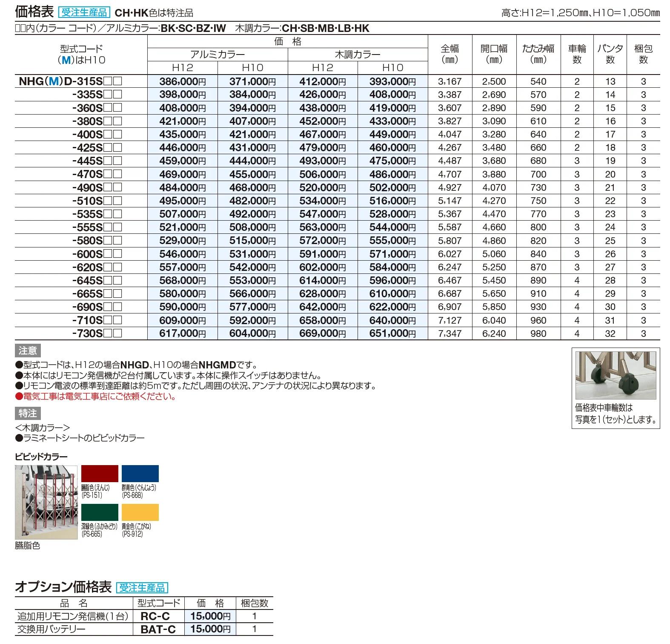Select model row -400S
The image size is (670, 644).
tap(97, 135)
